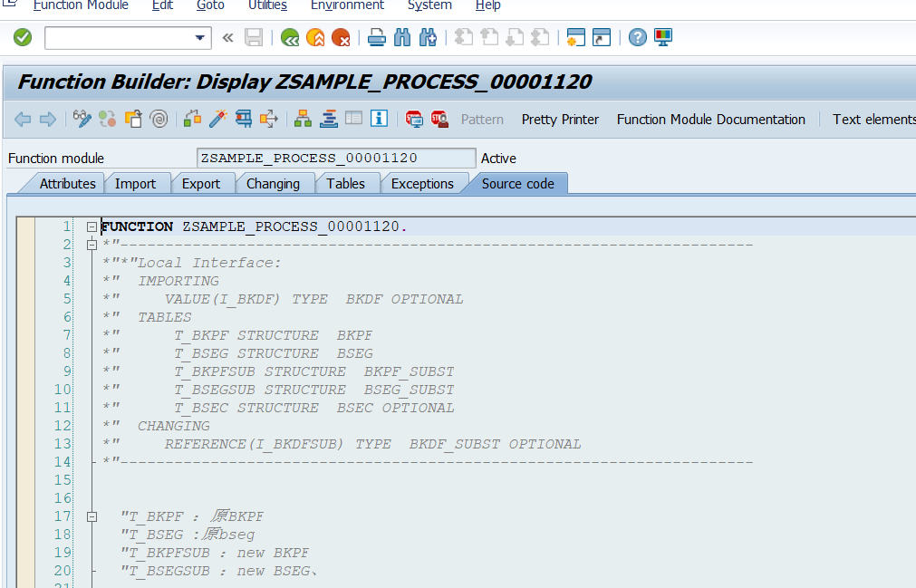
Task: Click the Set External Breakpoint stop icon
Action: [440, 119]
